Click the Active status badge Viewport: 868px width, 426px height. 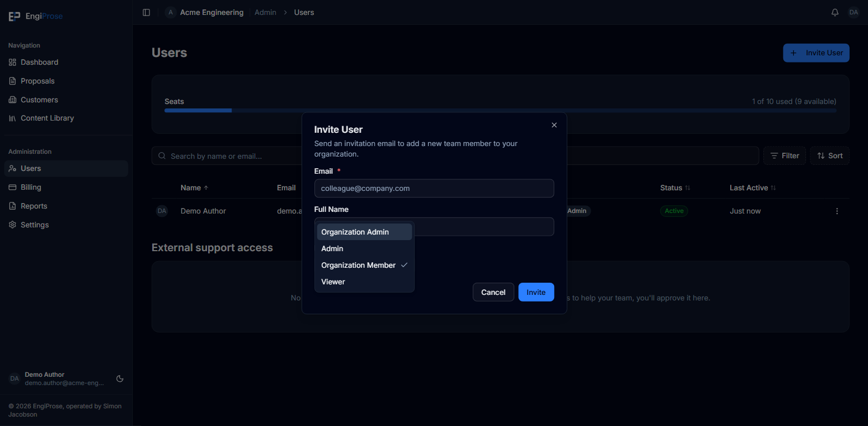(674, 211)
